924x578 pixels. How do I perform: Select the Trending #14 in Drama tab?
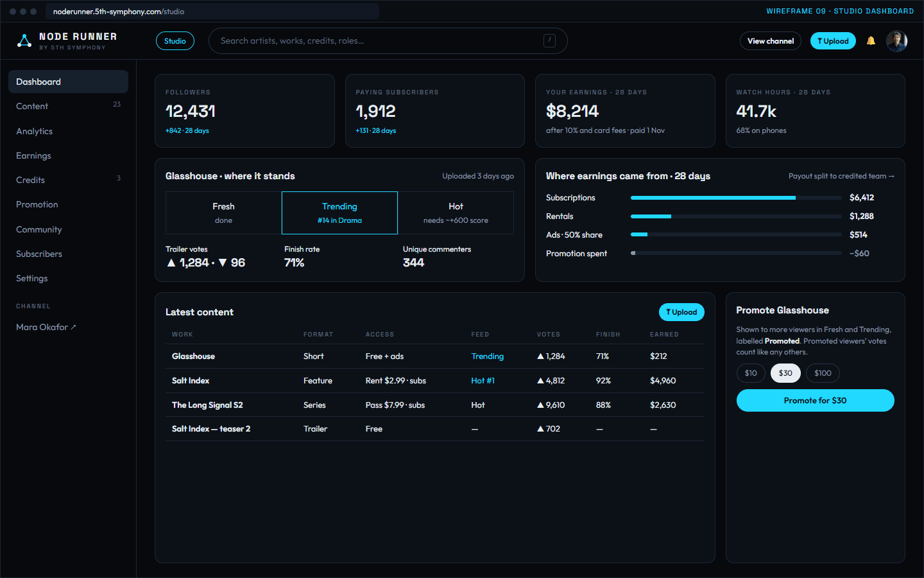tap(339, 213)
